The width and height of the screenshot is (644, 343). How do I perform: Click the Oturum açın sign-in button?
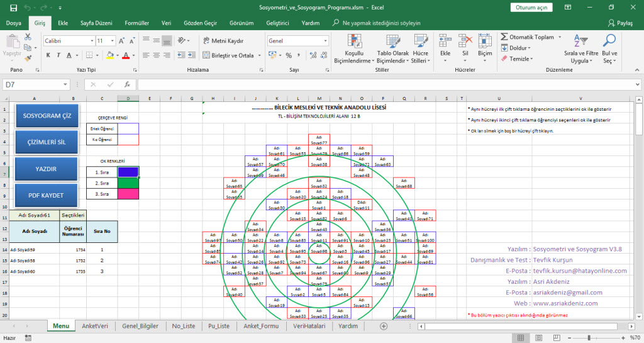(531, 8)
